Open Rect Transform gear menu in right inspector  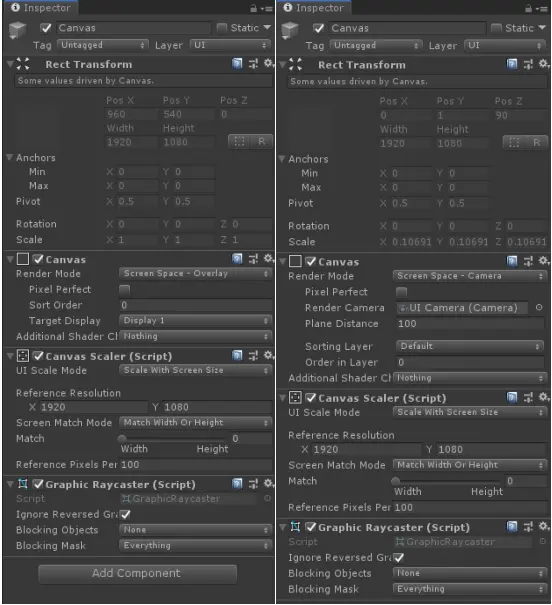543,64
